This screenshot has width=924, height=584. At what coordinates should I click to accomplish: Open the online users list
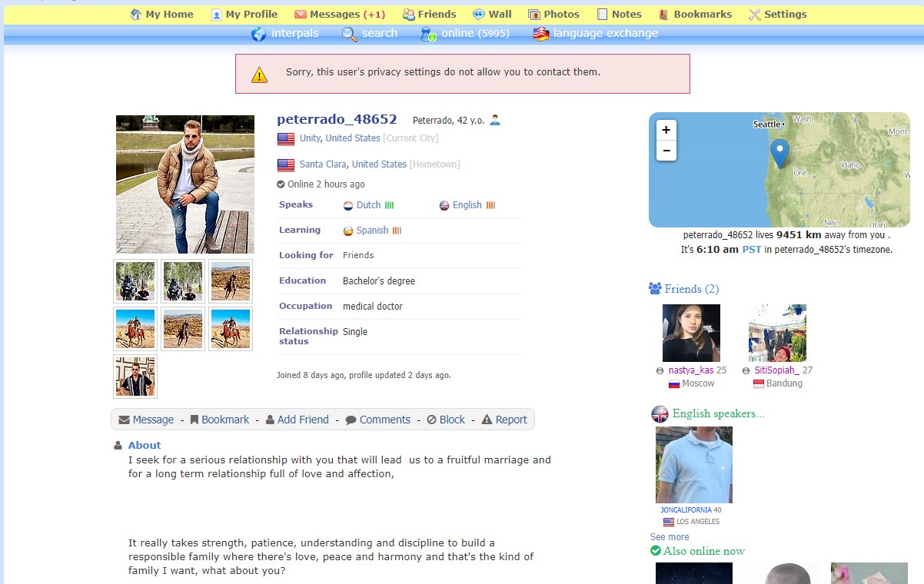[x=460, y=34]
